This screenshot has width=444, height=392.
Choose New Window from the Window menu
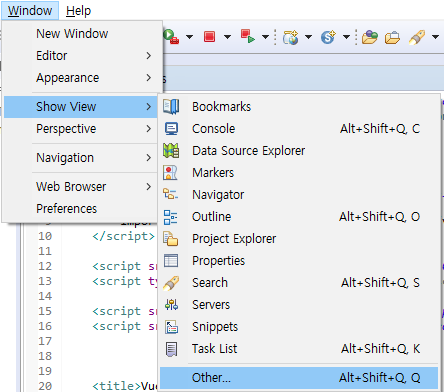click(x=81, y=34)
